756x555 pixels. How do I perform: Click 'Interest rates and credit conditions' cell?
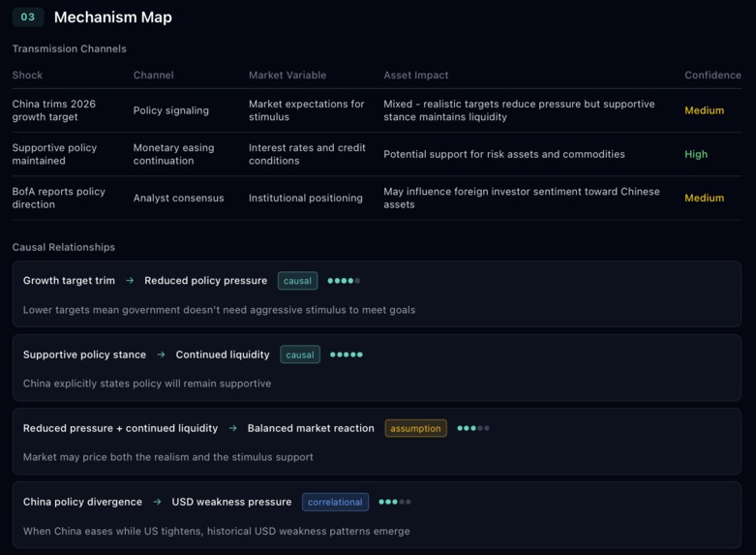coord(307,154)
